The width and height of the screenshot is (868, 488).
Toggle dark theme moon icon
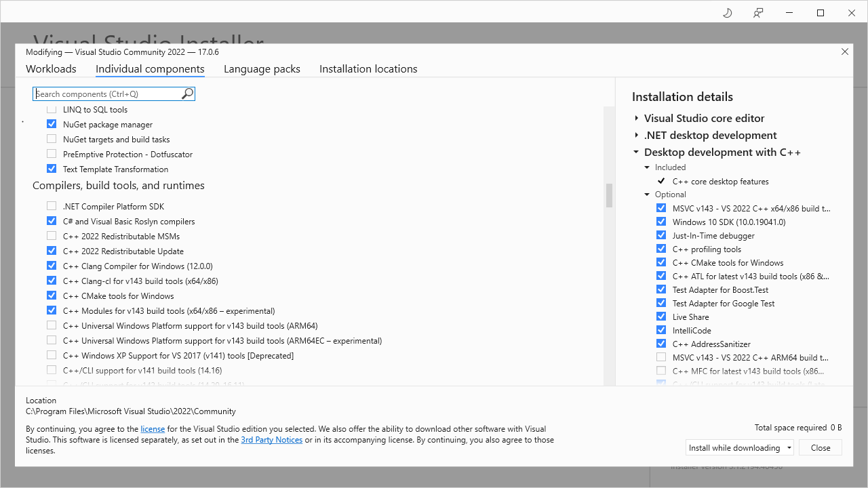tap(727, 13)
